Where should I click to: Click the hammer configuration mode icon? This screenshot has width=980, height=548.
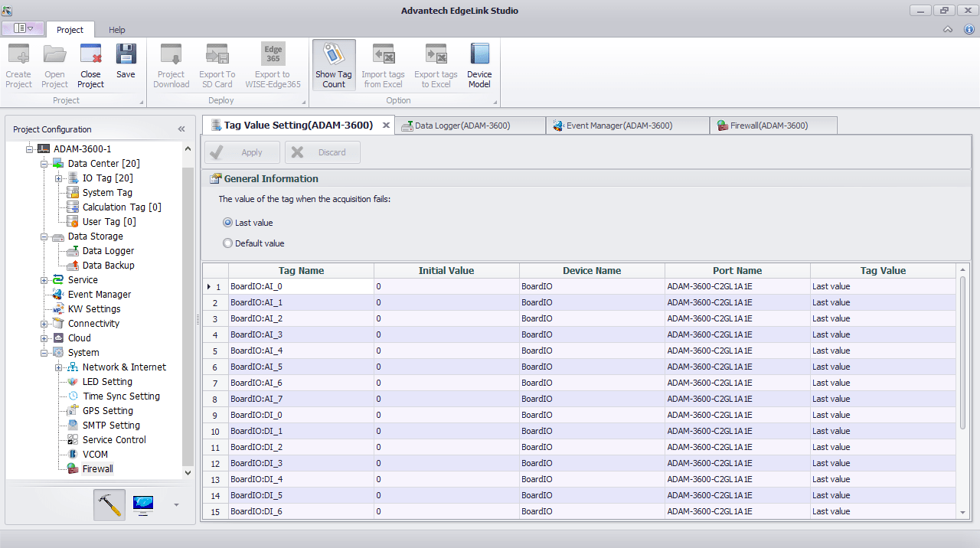[x=109, y=505]
